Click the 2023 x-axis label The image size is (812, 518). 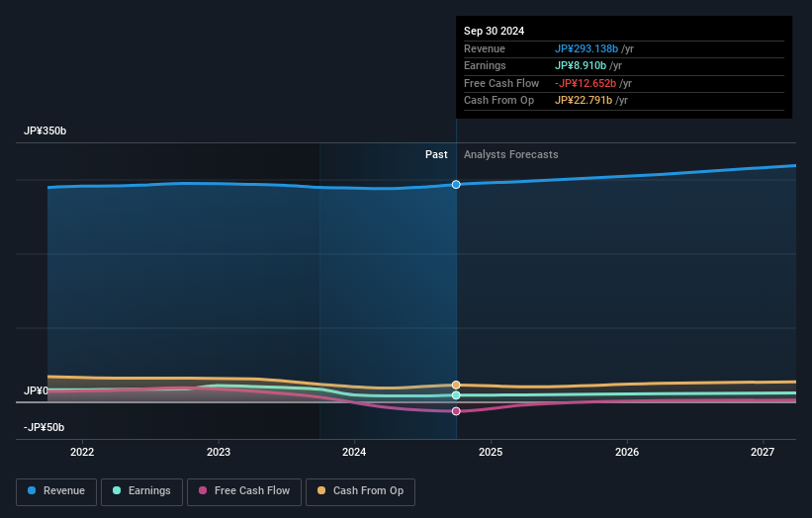[219, 453]
